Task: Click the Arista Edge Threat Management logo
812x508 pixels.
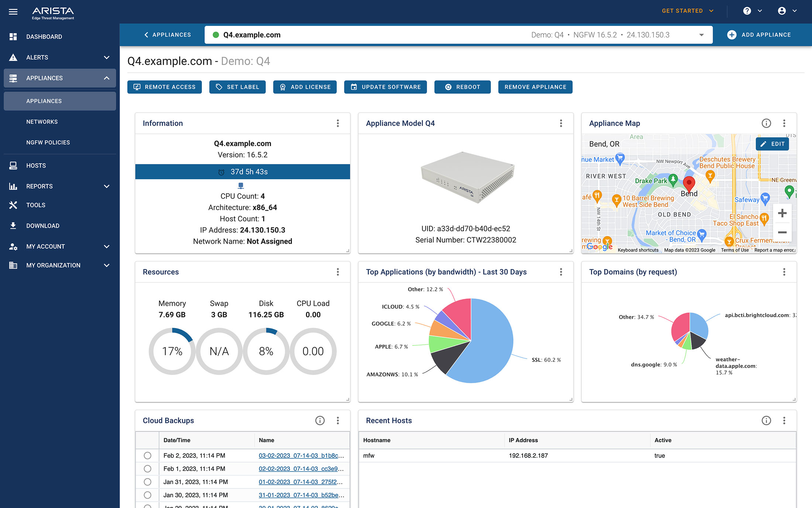Action: coord(53,13)
